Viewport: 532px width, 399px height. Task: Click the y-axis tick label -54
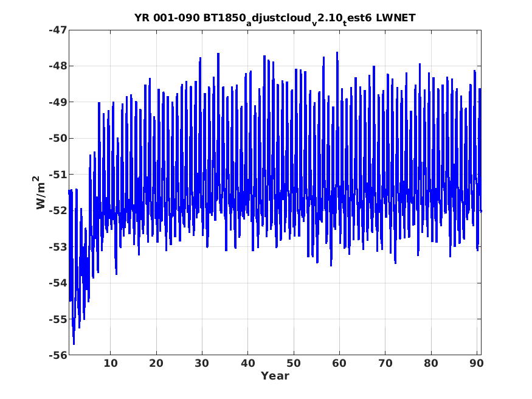(x=58, y=283)
